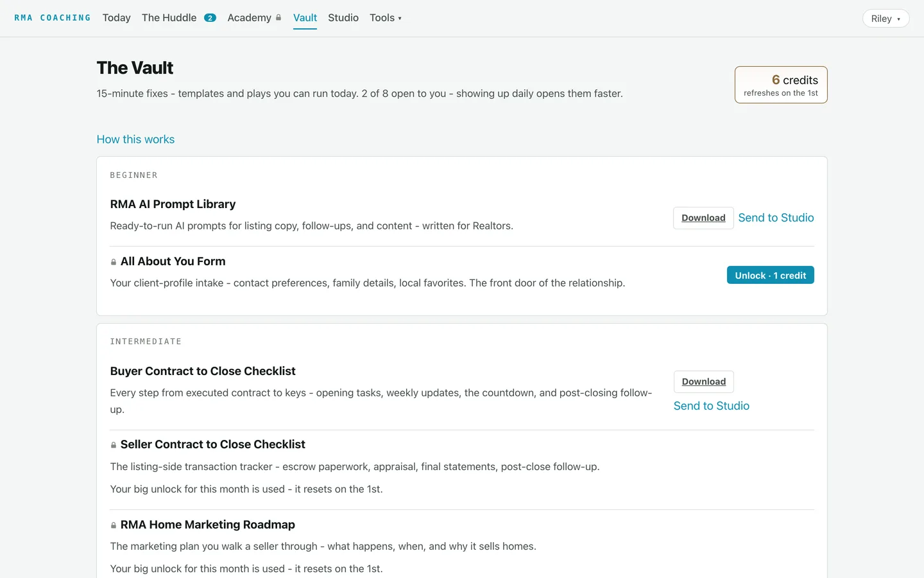Click the lock icon beside Academy
Image resolution: width=924 pixels, height=578 pixels.
(278, 18)
